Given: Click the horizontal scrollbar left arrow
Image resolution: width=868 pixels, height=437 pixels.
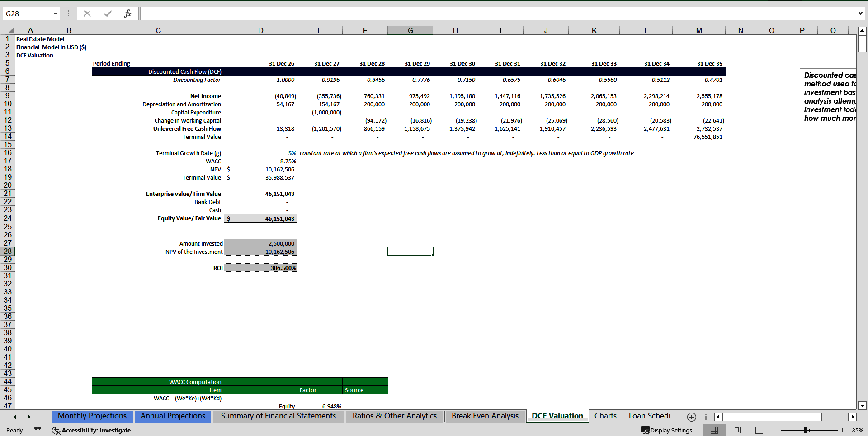Looking at the screenshot, I should pyautogui.click(x=718, y=417).
